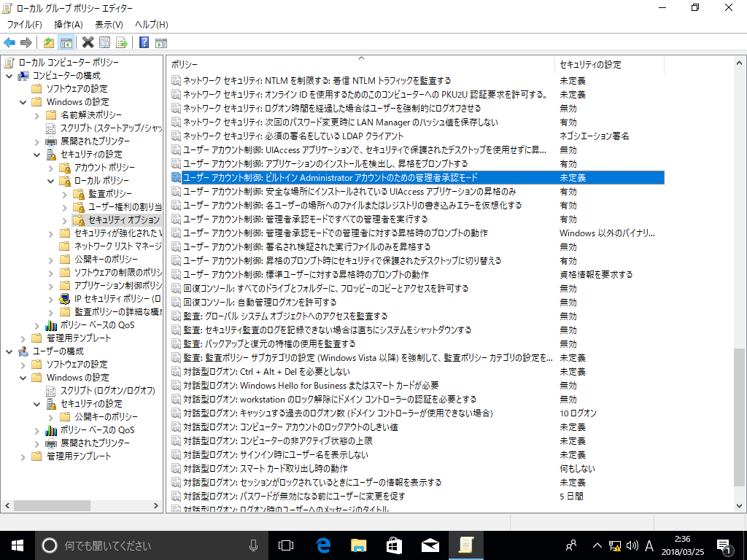Click the Up one level folder icon
747x560 pixels.
click(48, 43)
